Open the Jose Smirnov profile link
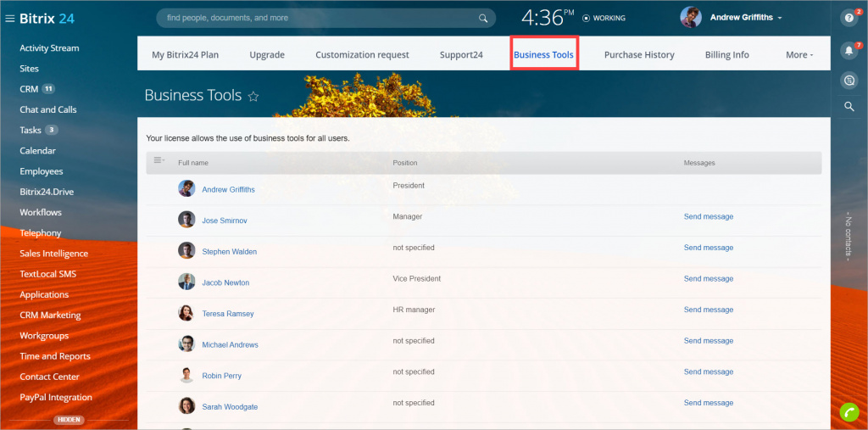 225,221
